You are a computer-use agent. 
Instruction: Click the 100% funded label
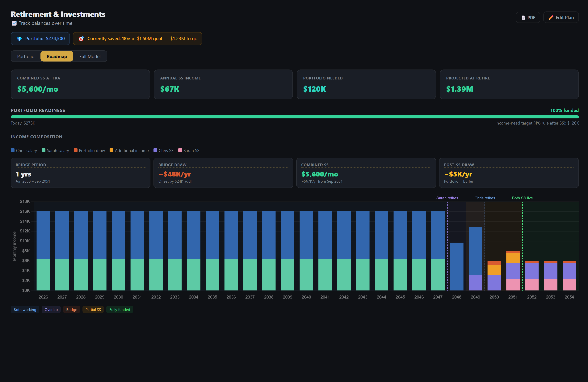click(564, 110)
